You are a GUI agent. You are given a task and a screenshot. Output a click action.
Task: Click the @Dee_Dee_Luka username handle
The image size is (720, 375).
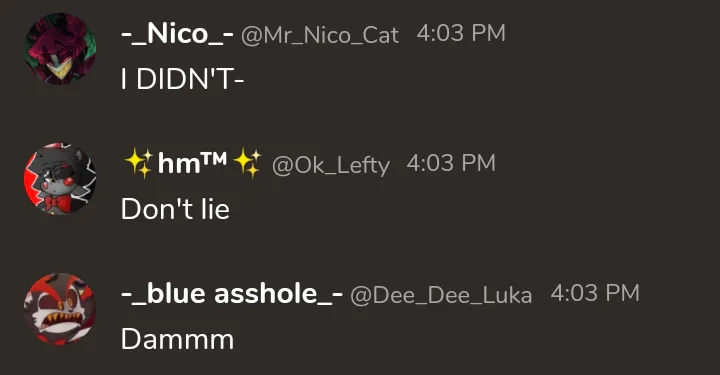tap(441, 295)
